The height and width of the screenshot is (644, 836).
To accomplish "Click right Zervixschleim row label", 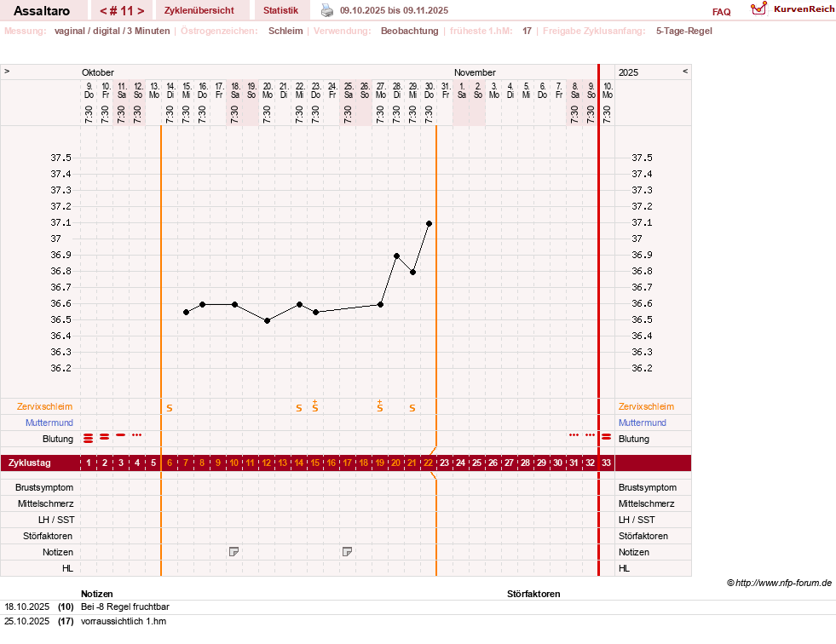I will pos(646,406).
